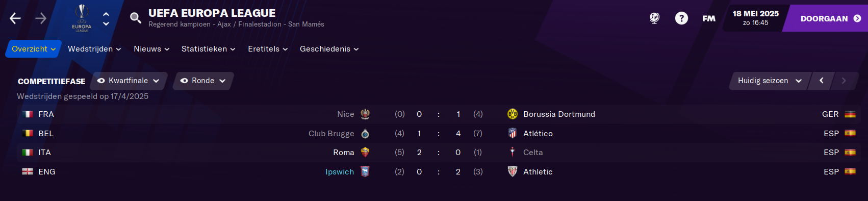Open the Ronde view selector
Viewport: 868px width, 201px height.
click(203, 81)
